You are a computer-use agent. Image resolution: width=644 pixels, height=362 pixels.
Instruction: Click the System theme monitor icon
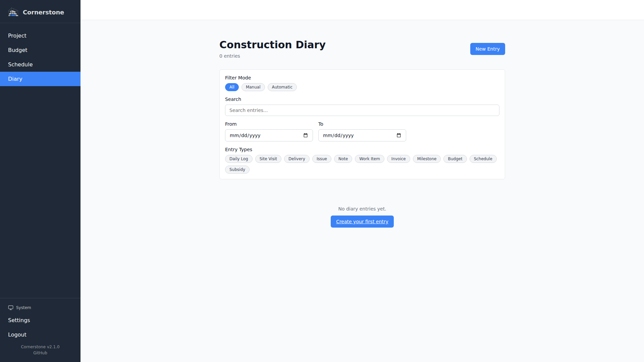(11, 308)
